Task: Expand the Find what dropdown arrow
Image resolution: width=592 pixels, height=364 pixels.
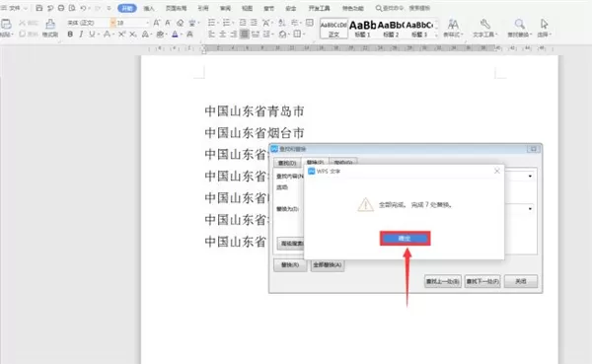Action: click(x=530, y=176)
